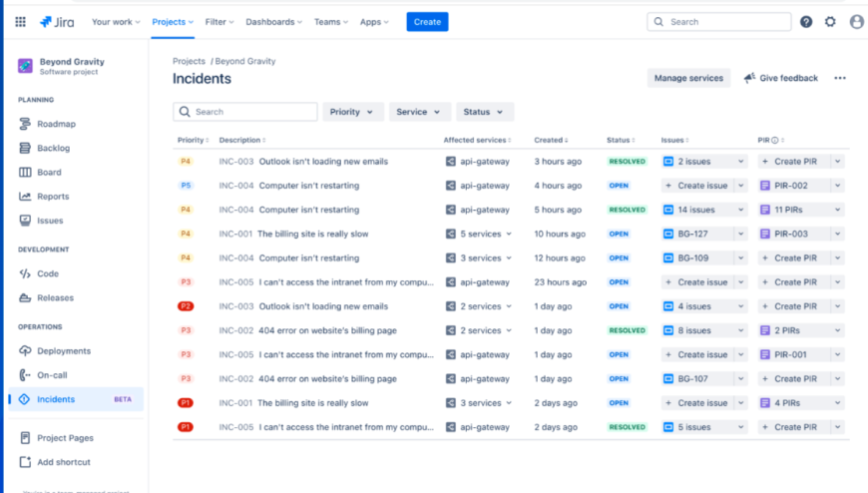
Task: Click Give feedback link
Action: [x=780, y=78]
